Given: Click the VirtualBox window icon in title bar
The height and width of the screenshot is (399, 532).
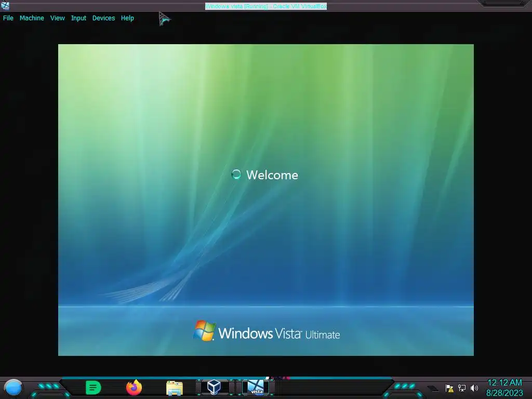Looking at the screenshot, I should point(5,5).
